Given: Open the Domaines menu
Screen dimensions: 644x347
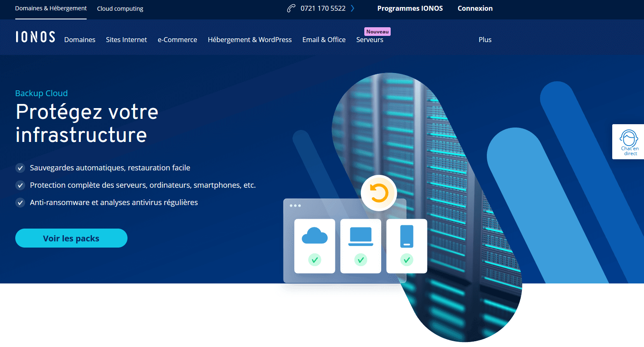Looking at the screenshot, I should 80,40.
